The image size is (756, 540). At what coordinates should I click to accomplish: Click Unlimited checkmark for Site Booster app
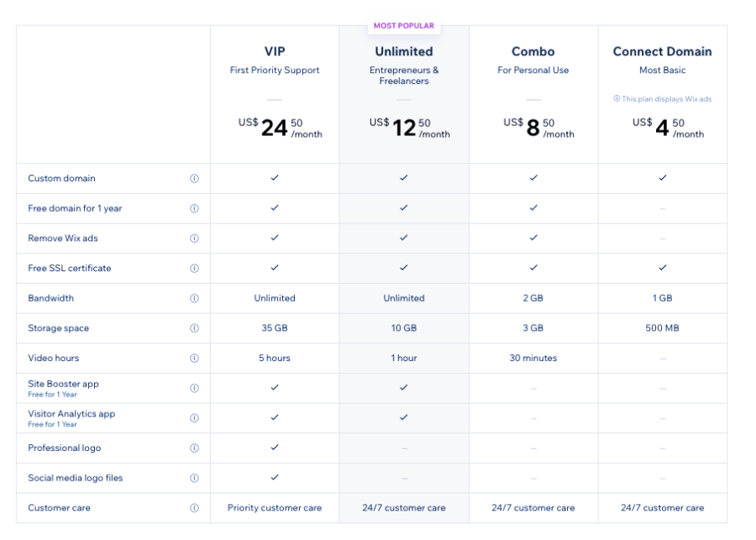pos(404,387)
